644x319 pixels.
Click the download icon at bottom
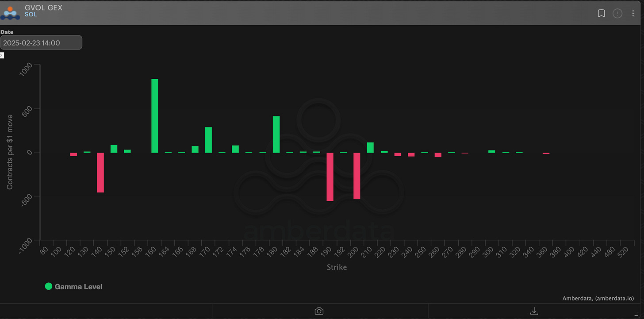point(534,311)
